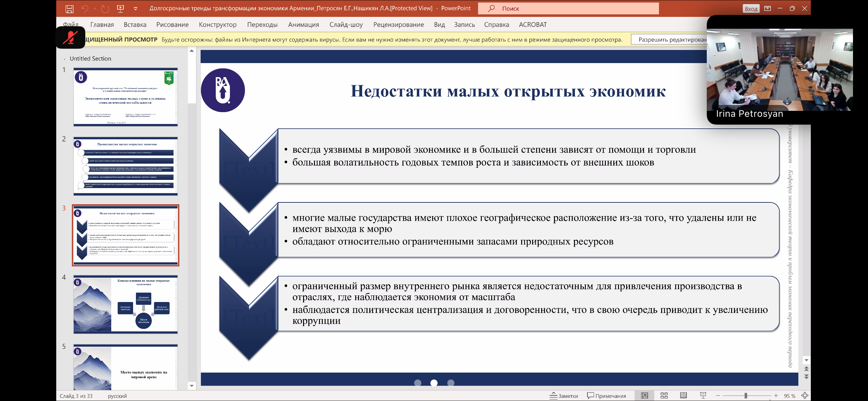This screenshot has width=868, height=401.
Task: Open the Конструктор tab
Action: (x=218, y=25)
